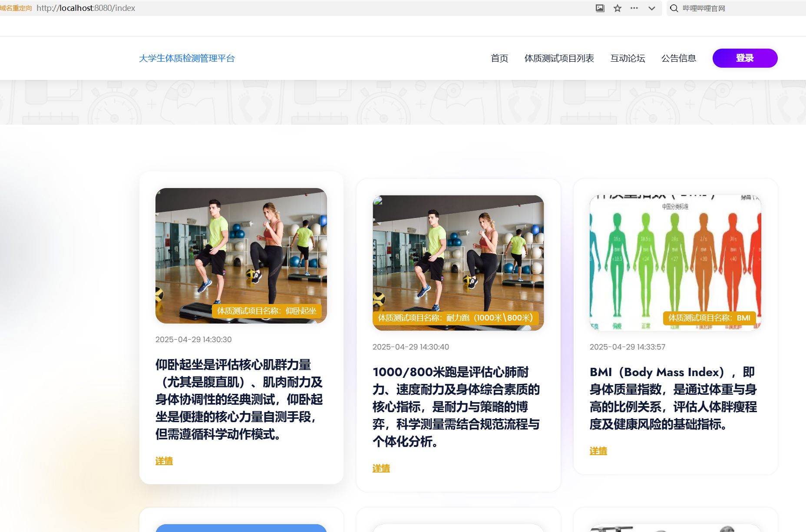Open 体质测试项目列表 navigation item

pyautogui.click(x=559, y=58)
